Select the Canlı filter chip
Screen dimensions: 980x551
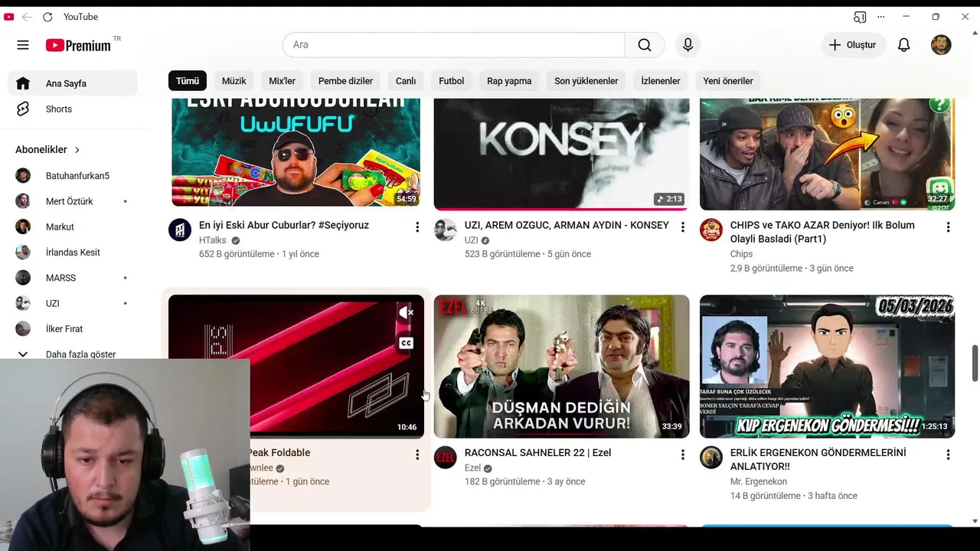click(x=406, y=81)
